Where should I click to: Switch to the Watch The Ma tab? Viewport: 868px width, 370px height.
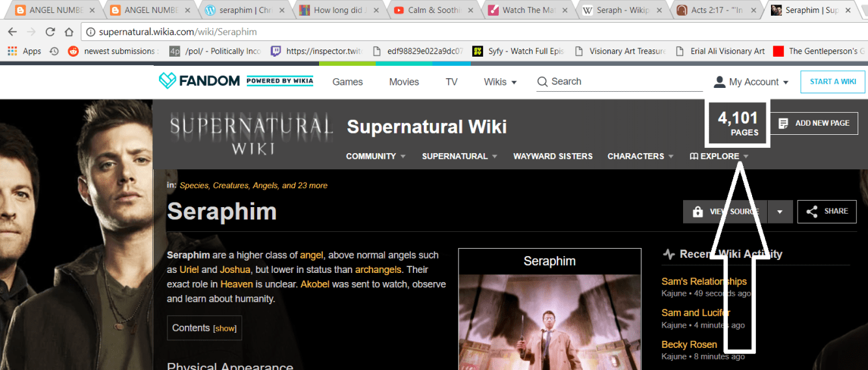click(528, 10)
